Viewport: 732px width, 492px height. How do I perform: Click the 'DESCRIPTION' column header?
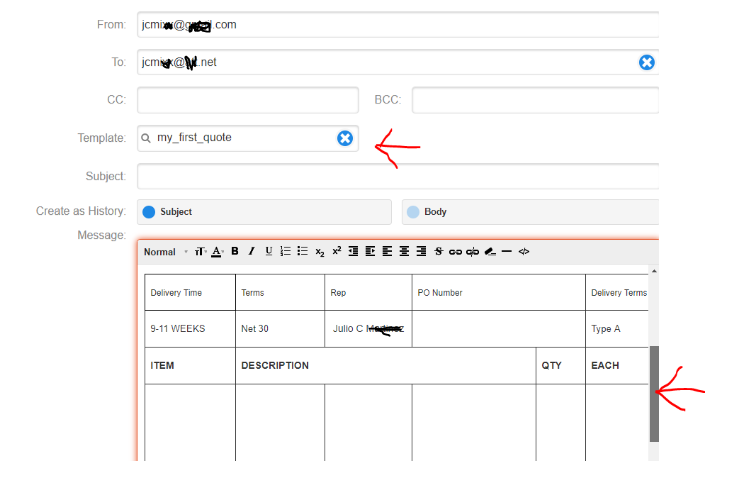point(386,366)
